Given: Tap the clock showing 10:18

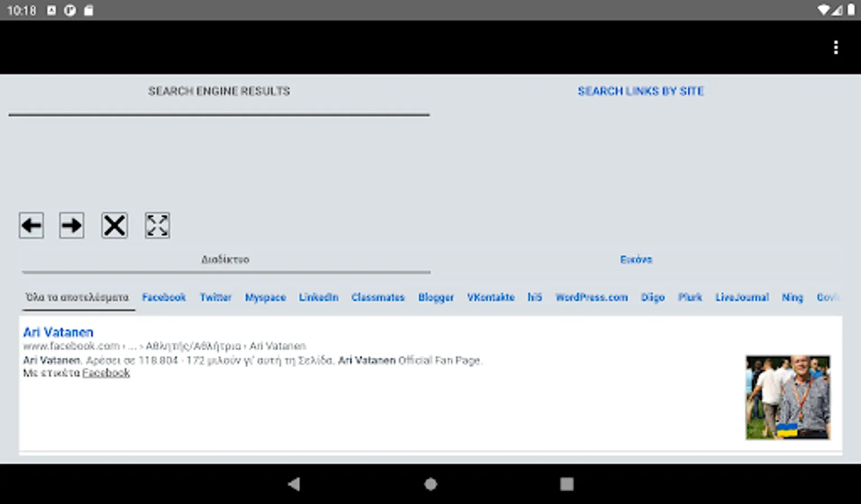Looking at the screenshot, I should 21,10.
